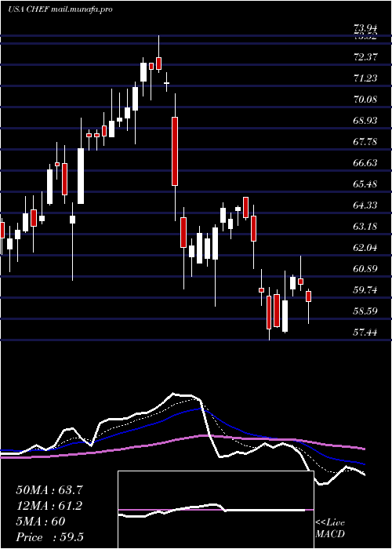Image resolution: width=392 pixels, height=549 pixels.
Task: Click inside the MACD inset chart box
Action: pyautogui.click(x=216, y=510)
